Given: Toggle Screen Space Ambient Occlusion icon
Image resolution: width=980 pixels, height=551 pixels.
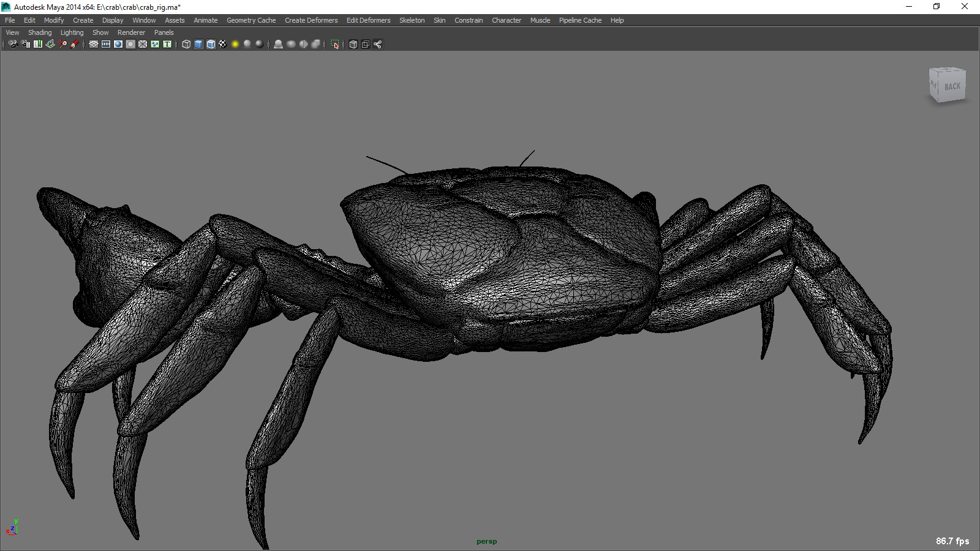Looking at the screenshot, I should [x=279, y=44].
